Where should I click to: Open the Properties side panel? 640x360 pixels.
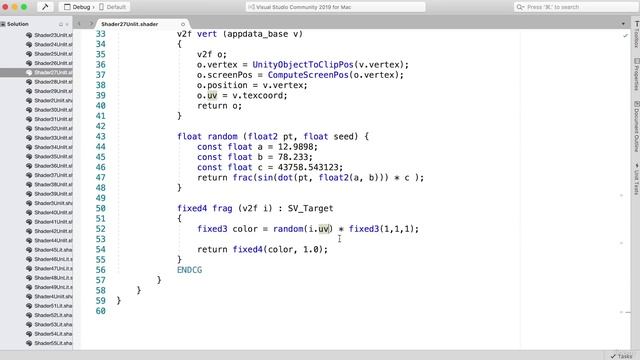click(x=636, y=74)
